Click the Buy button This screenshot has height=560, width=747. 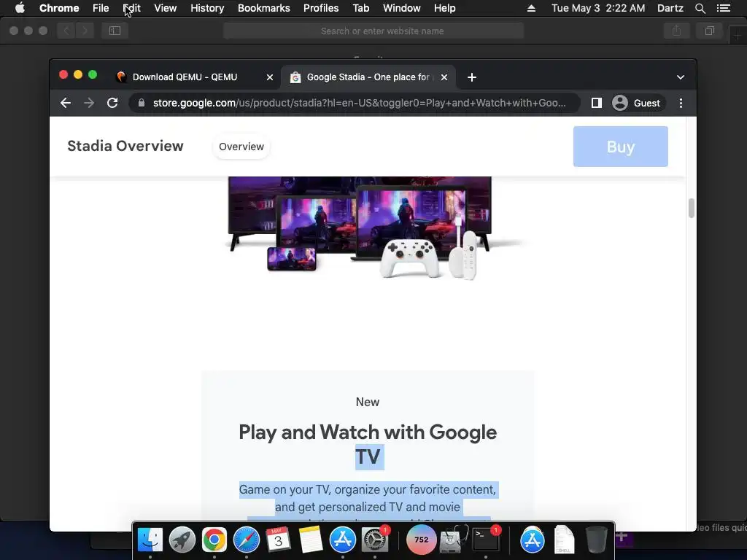[x=620, y=147]
